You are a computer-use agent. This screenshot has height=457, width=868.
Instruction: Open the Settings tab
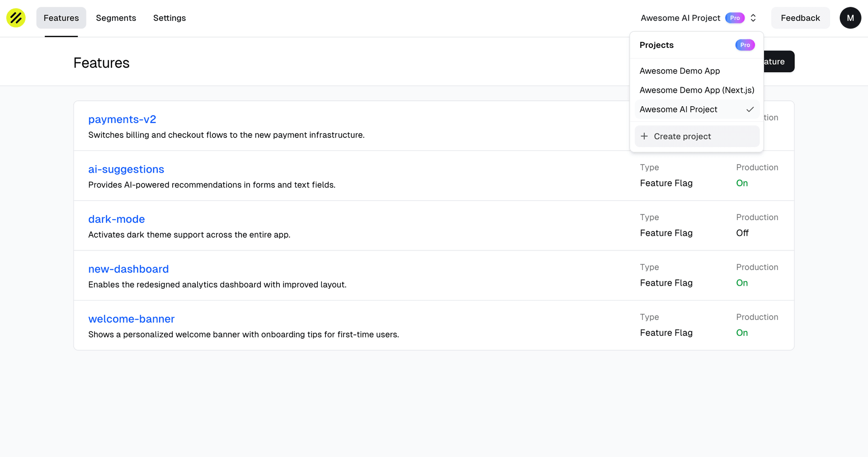click(169, 18)
